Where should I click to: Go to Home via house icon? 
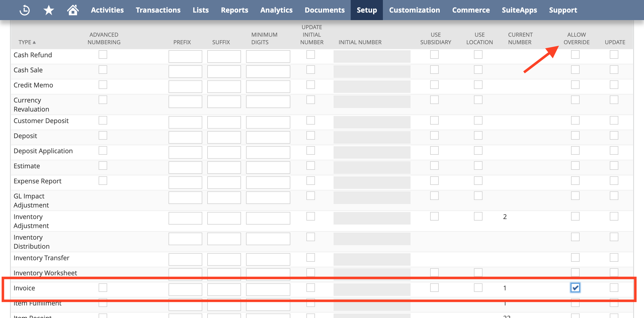(73, 10)
